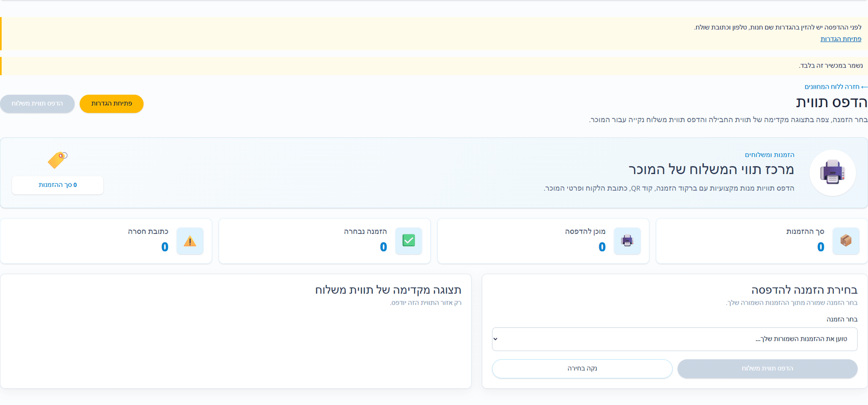The width and height of the screenshot is (868, 405).
Task: Click the dropdown chevron arrow in the order select box
Action: [495, 339]
